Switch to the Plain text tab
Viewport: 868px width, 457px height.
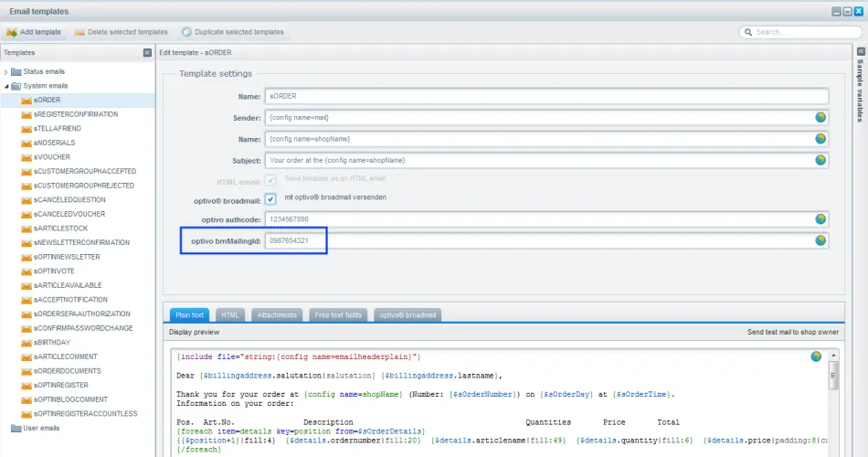coord(189,315)
